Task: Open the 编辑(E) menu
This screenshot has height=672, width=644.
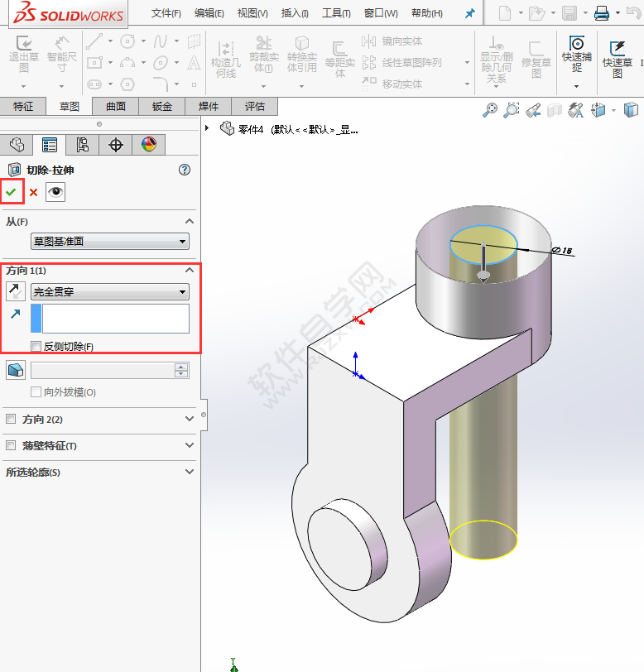Action: point(209,13)
